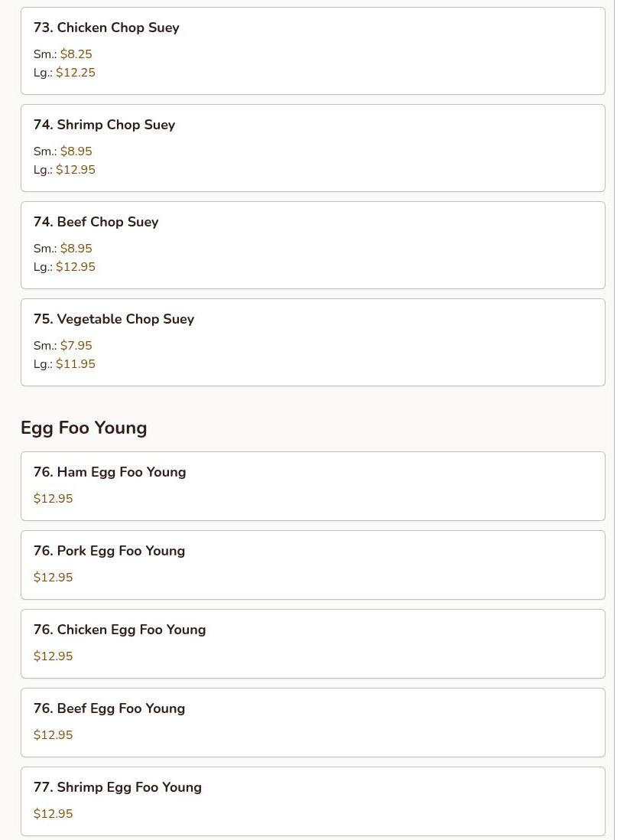The height and width of the screenshot is (840, 630).
Task: Click the Ham Egg Foo Young price
Action: coord(54,499)
